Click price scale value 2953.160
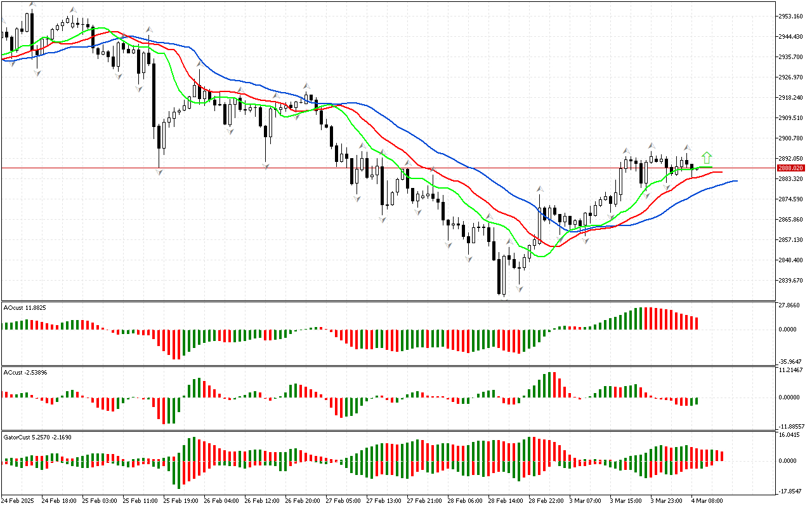 [x=792, y=17]
